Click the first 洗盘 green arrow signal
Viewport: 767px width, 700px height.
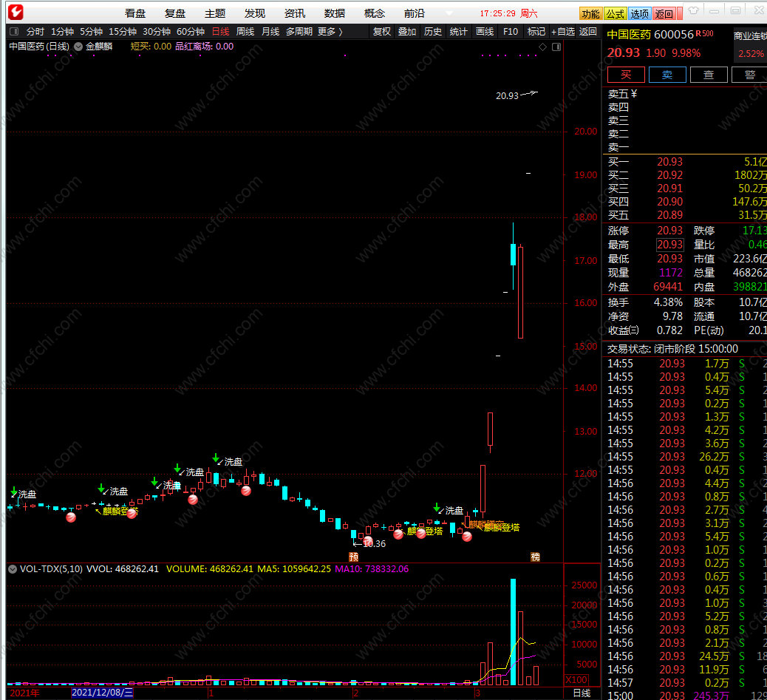click(14, 491)
